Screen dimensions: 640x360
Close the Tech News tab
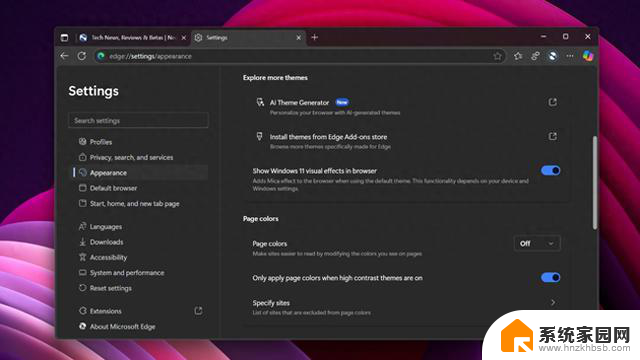(x=184, y=38)
